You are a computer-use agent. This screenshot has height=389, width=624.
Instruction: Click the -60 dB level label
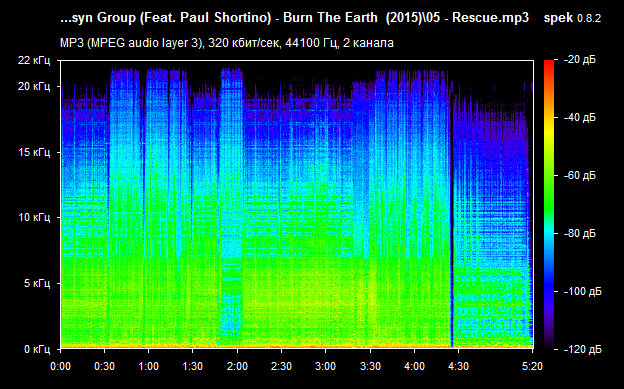point(580,176)
